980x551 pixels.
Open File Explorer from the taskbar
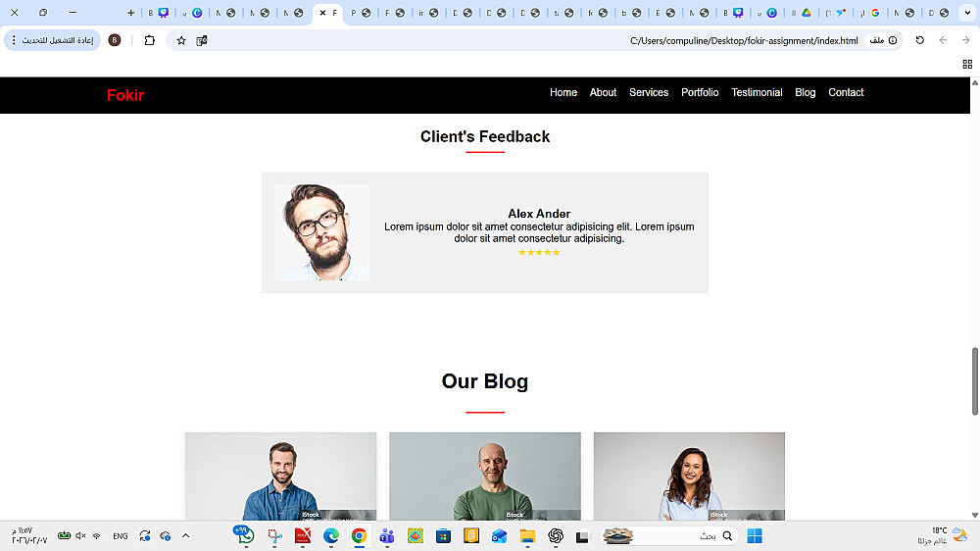527,536
